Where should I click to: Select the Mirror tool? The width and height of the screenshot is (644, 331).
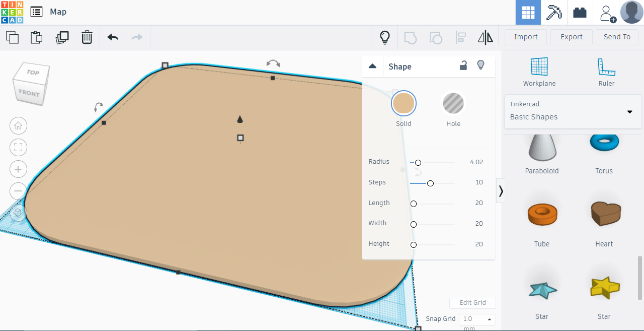tap(486, 37)
